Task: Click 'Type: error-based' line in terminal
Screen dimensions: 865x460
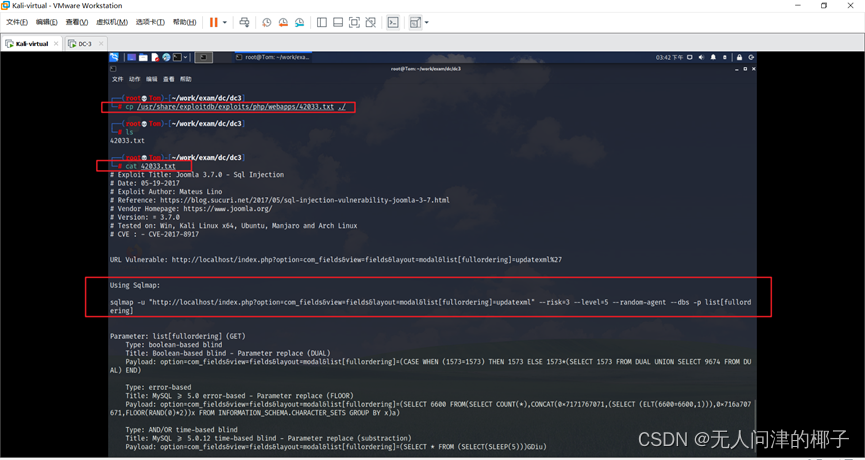Action: [x=158, y=387]
